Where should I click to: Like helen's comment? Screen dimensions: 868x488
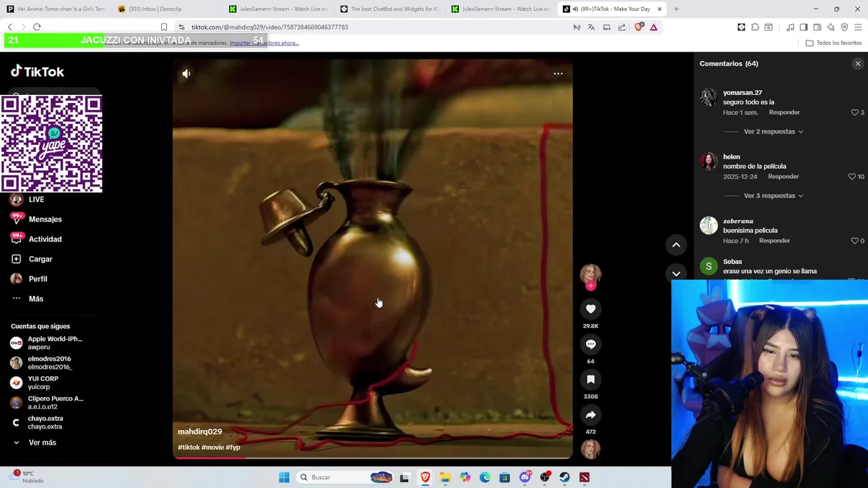852,177
